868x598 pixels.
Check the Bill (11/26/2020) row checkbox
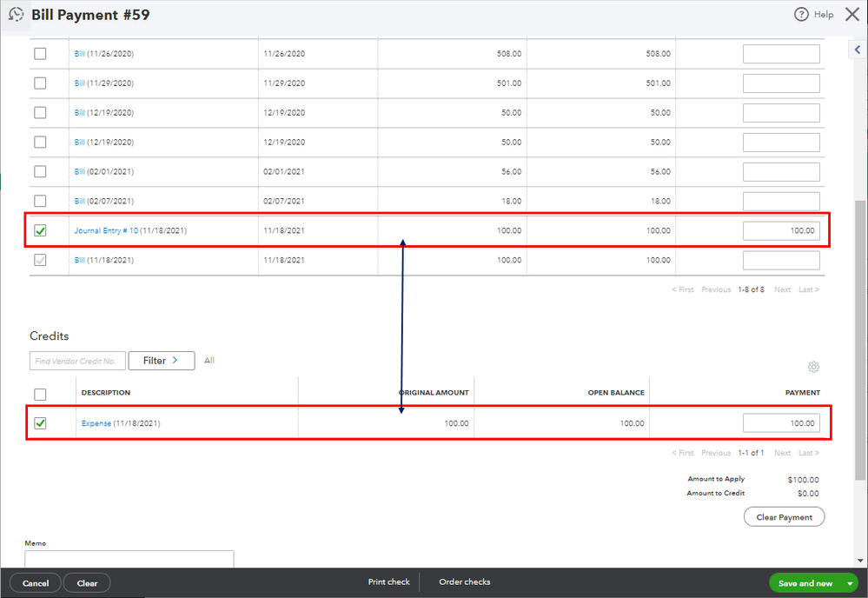tap(41, 54)
